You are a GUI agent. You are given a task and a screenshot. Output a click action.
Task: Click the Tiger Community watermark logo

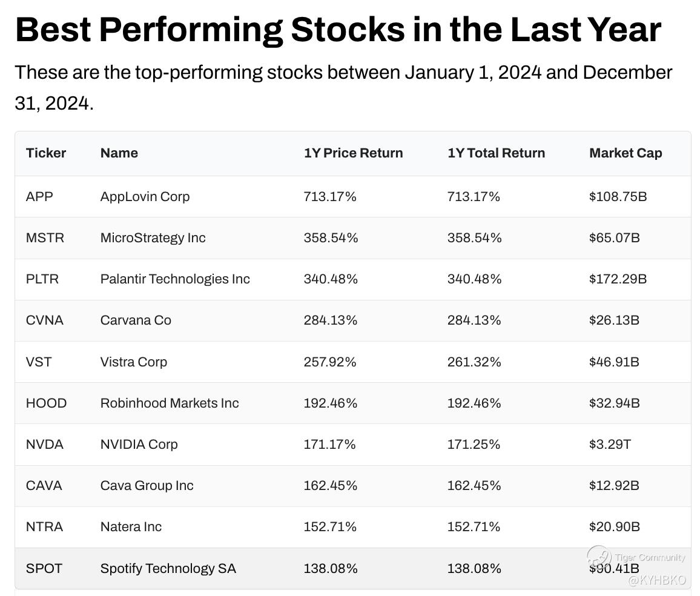pos(598,557)
